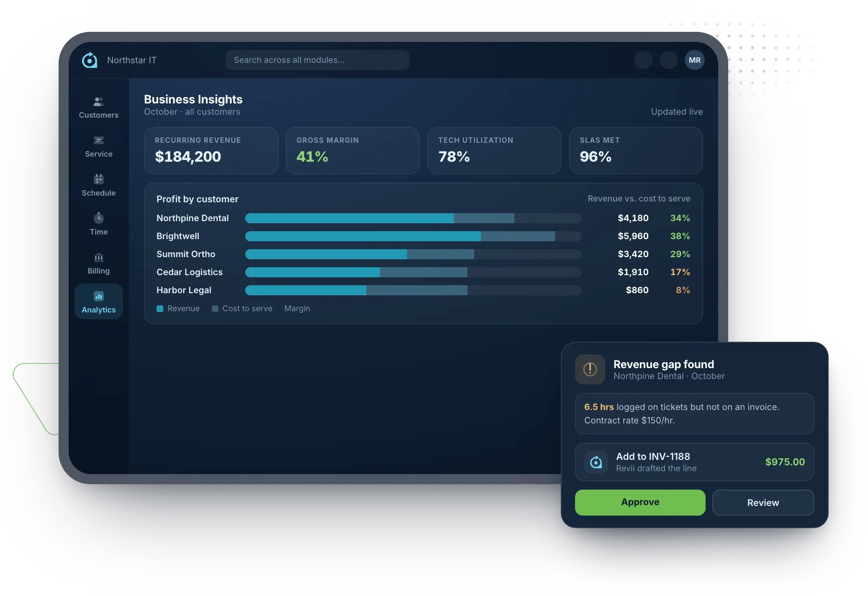Click the Business Insights heading
This screenshot has width=868, height=596.
click(193, 99)
